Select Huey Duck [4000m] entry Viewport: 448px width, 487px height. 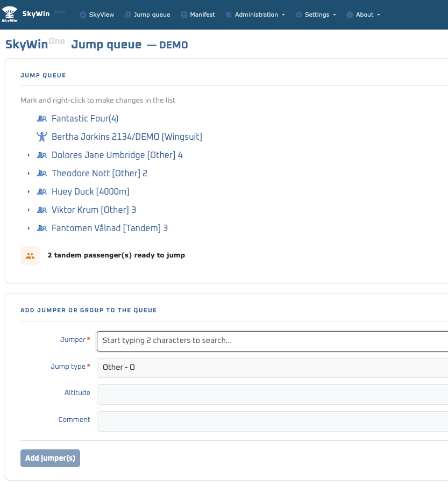point(90,192)
